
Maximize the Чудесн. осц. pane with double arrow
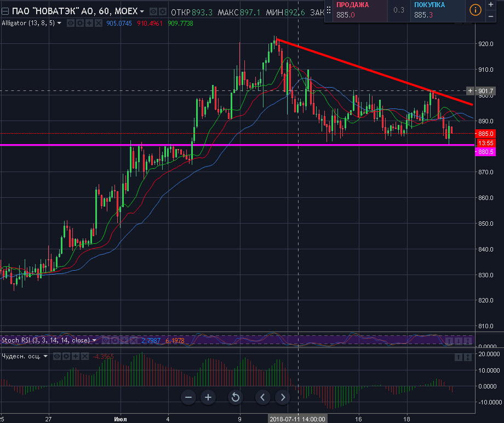tap(468, 357)
